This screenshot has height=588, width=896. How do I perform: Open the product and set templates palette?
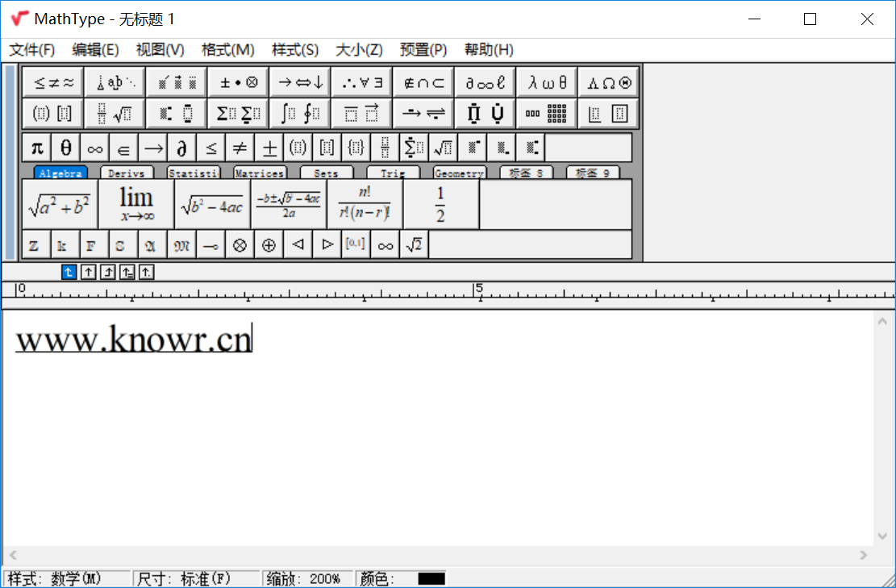(x=486, y=113)
